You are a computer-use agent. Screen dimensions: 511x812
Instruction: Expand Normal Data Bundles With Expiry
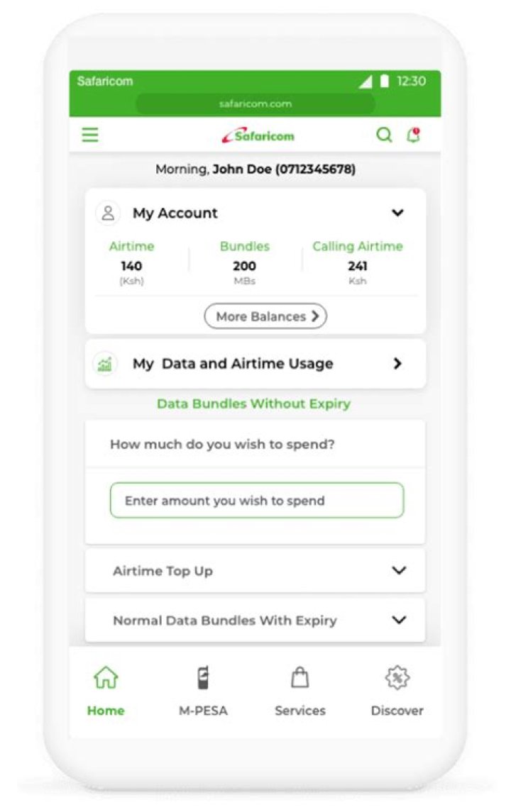pos(255,621)
